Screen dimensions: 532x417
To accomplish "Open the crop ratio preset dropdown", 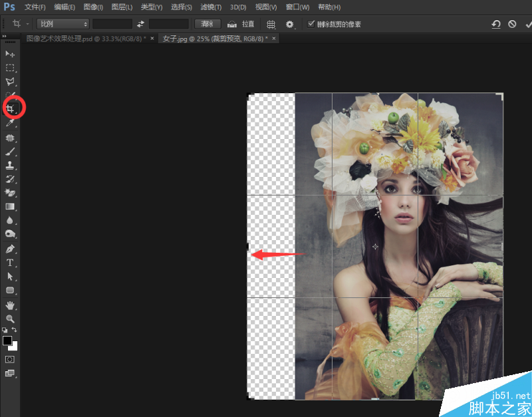I will [x=63, y=24].
